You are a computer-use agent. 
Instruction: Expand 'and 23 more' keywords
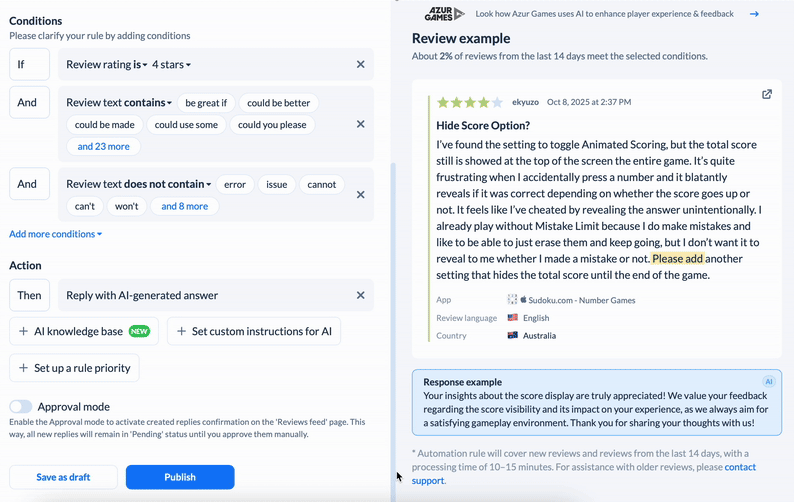click(104, 147)
